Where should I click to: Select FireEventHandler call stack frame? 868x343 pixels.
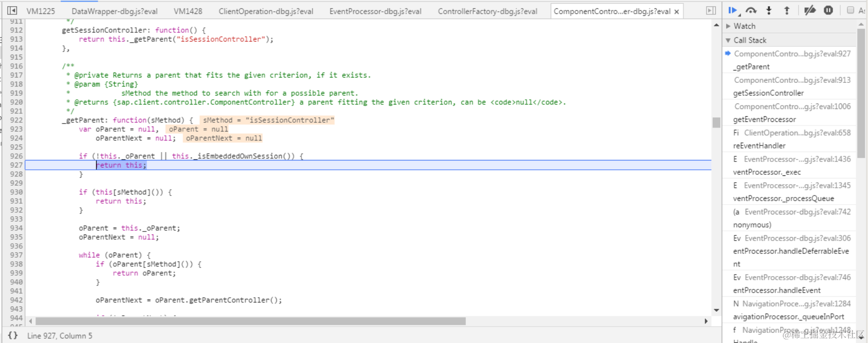790,139
